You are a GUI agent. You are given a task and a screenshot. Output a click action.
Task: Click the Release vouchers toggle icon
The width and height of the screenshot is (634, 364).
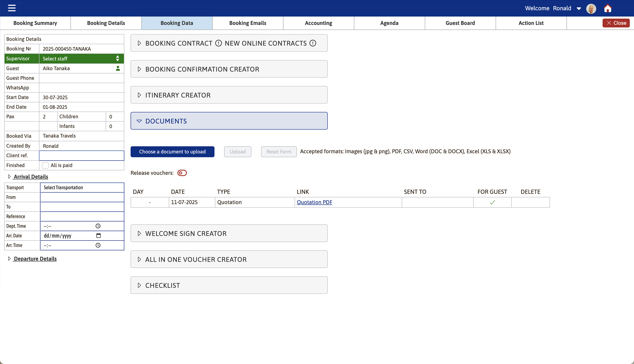pyautogui.click(x=182, y=173)
